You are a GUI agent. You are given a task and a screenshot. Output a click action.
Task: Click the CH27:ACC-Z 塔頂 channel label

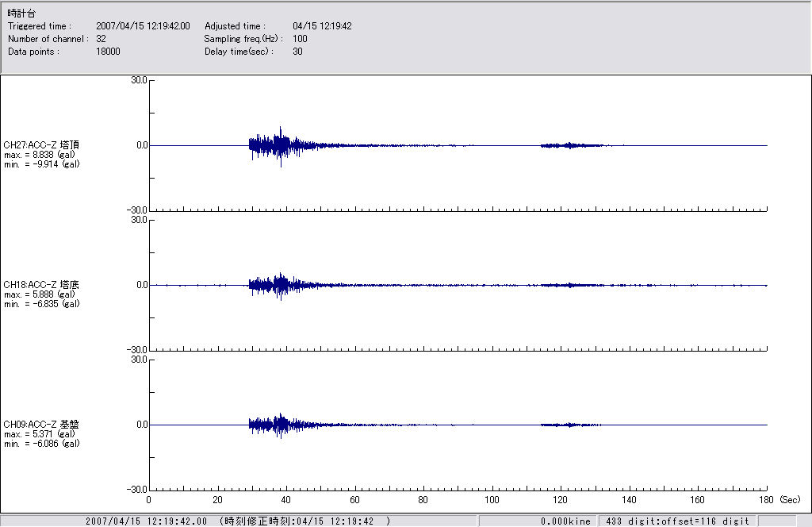pyautogui.click(x=41, y=145)
